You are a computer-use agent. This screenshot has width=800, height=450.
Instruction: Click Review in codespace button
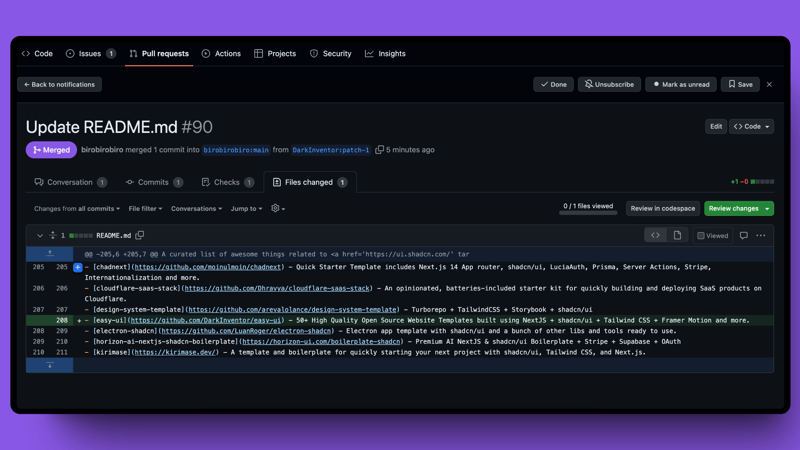tap(663, 208)
